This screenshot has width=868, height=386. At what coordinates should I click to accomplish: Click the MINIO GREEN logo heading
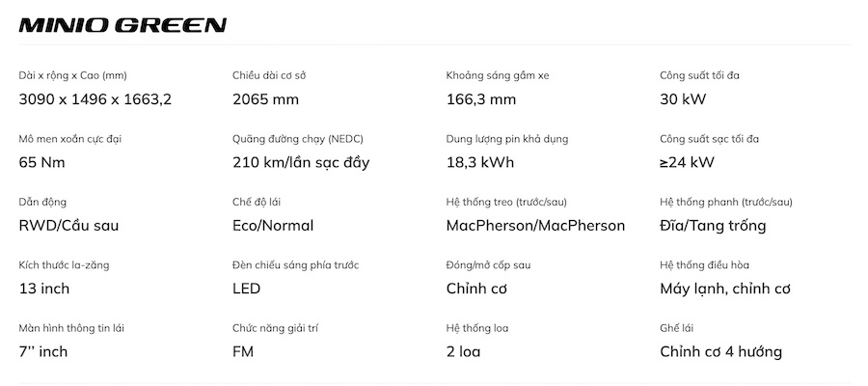[122, 25]
